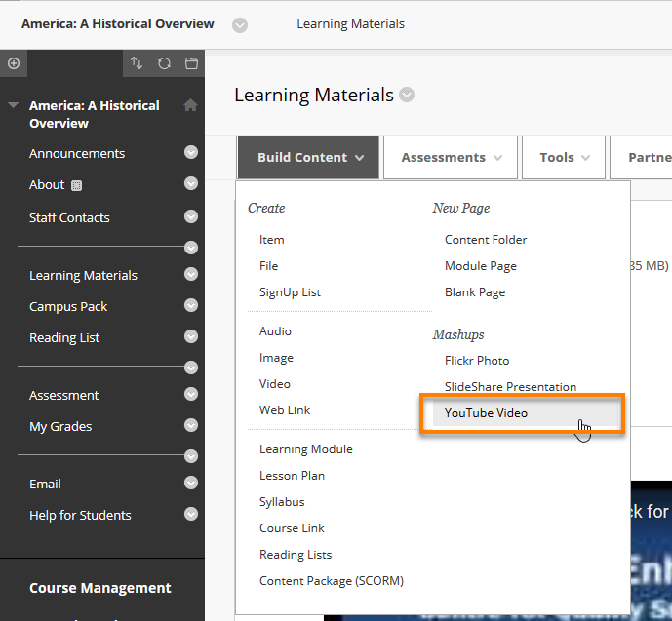The image size is (672, 621).
Task: Click the Course Management heading
Action: [99, 588]
